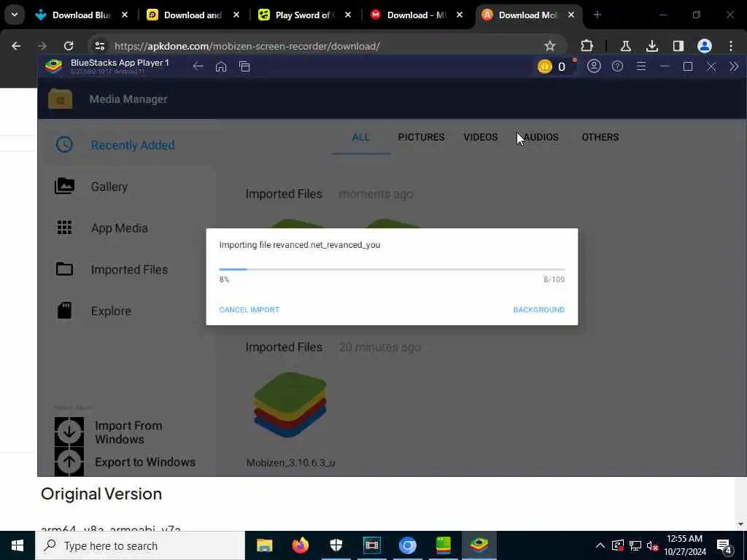
Task: Switch to the ALL tab
Action: pos(360,137)
